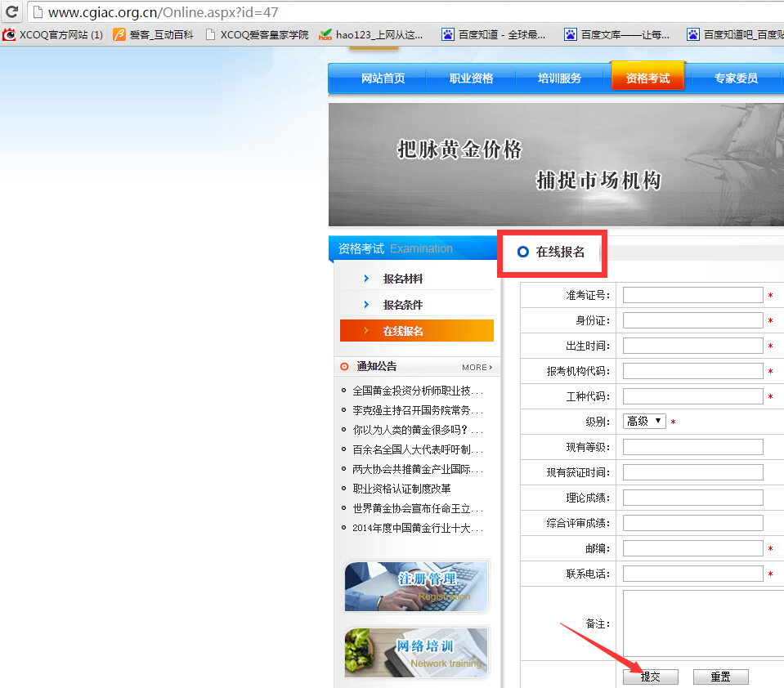Switch to the 资格考试 navigation tab
Screen dimensions: 784x688
tap(647, 78)
